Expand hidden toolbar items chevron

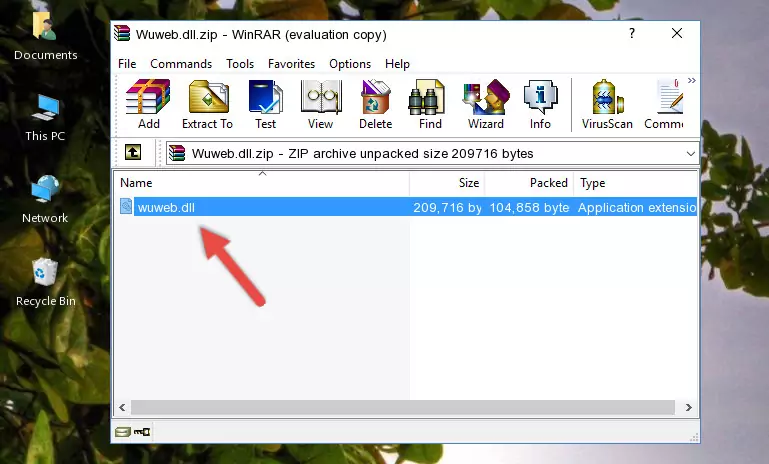coord(692,80)
